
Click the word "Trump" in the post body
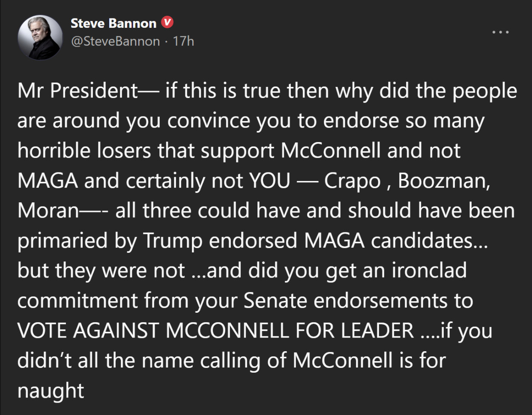click(173, 240)
